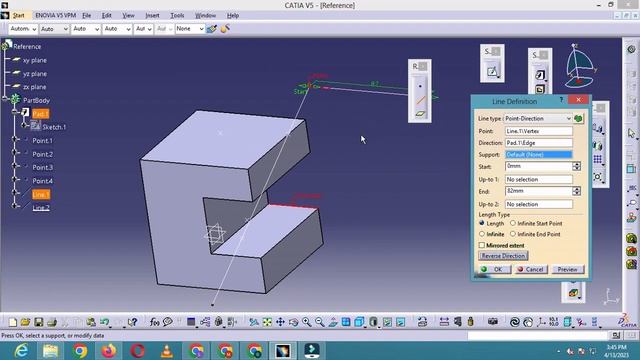Select the Line tool in floating toolbar

[x=420, y=100]
